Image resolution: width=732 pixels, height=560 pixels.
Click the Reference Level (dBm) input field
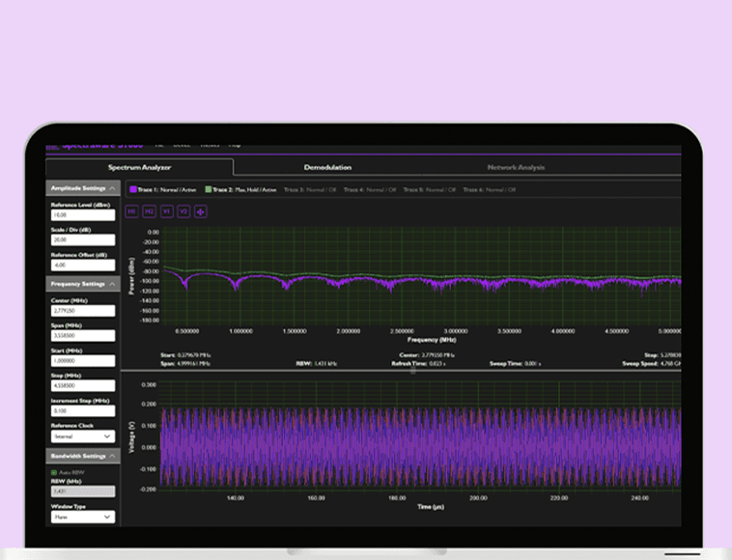pyautogui.click(x=83, y=214)
